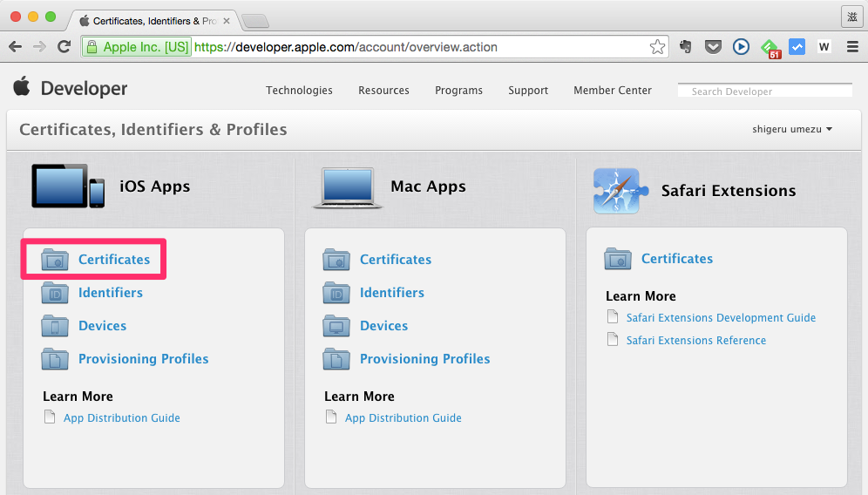Open the Resources menu
The height and width of the screenshot is (495, 868).
(383, 91)
